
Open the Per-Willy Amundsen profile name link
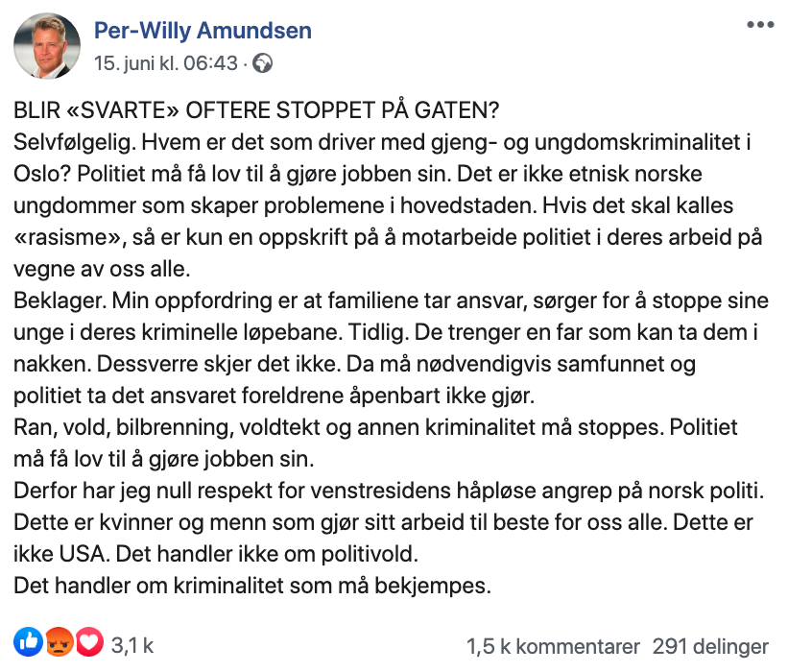click(x=203, y=31)
